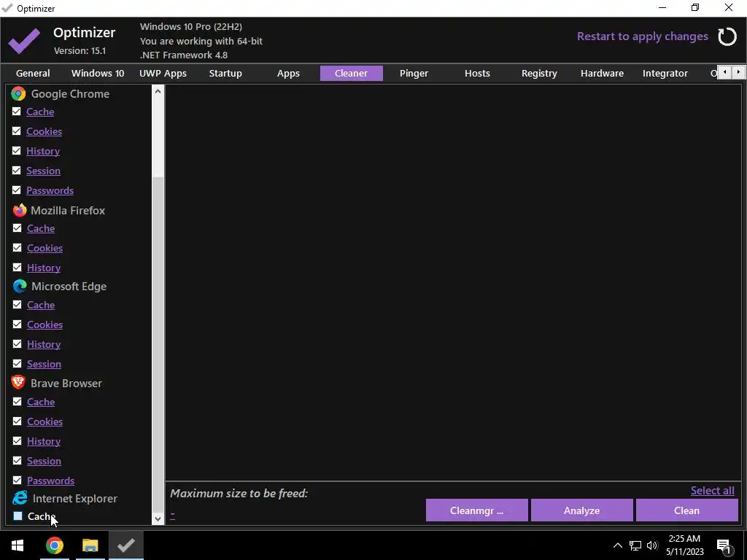Uncheck the Mozilla Firefox Cookies checkbox
Image resolution: width=747 pixels, height=560 pixels.
[x=18, y=248]
